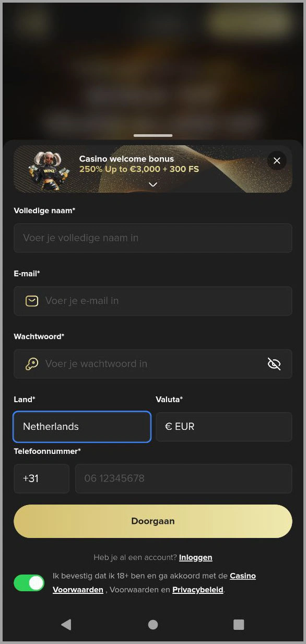Dismiss the Casino welcome bonus banner

point(277,160)
